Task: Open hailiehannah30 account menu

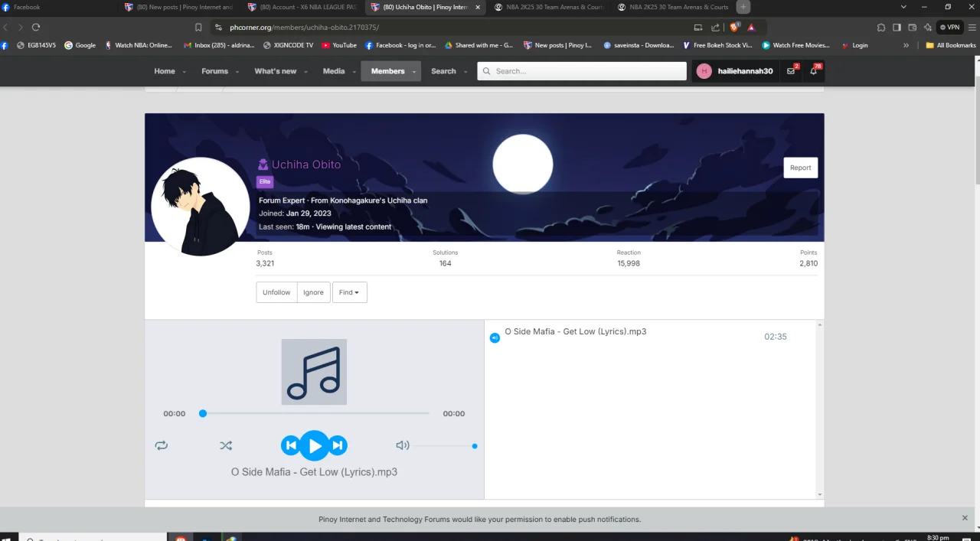Action: click(734, 71)
